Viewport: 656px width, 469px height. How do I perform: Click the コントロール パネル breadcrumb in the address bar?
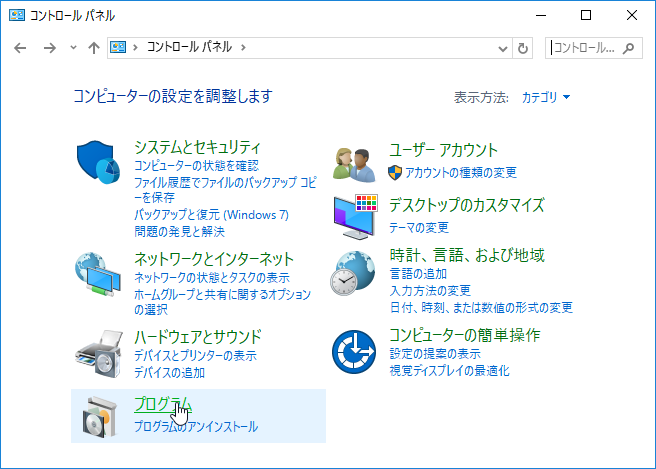pyautogui.click(x=189, y=47)
